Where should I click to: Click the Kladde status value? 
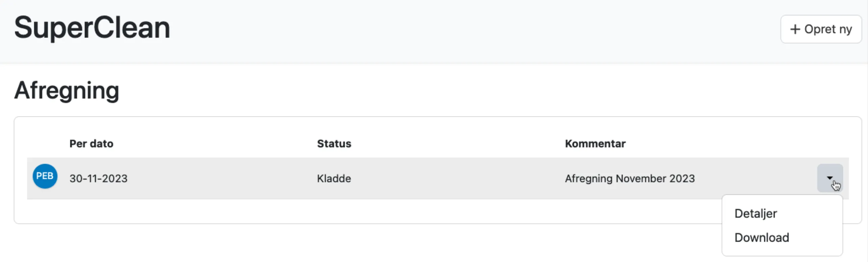334,178
